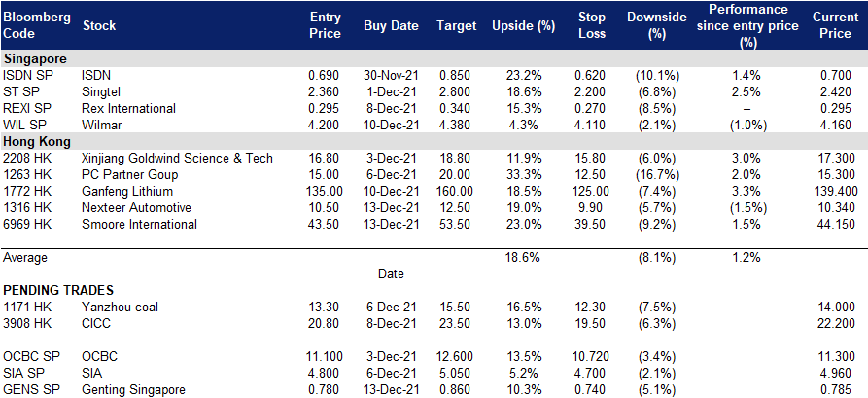Screen dimensions: 868x398
Task: Click Smoore International entry price 43.50
Action: click(325, 225)
